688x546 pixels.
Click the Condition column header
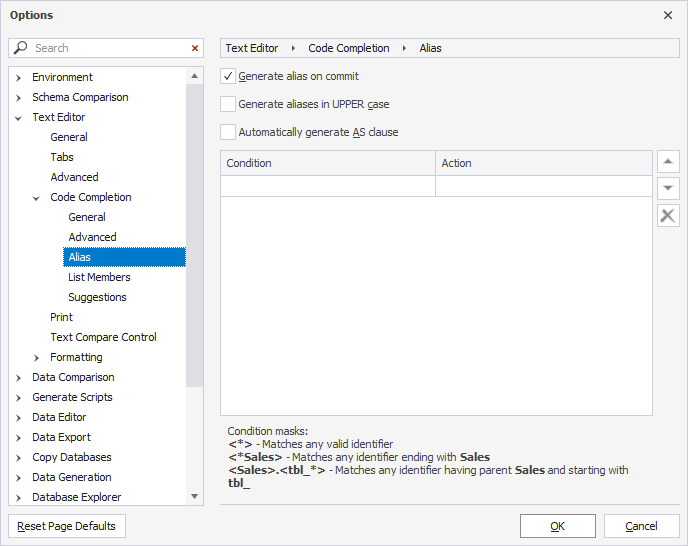328,163
